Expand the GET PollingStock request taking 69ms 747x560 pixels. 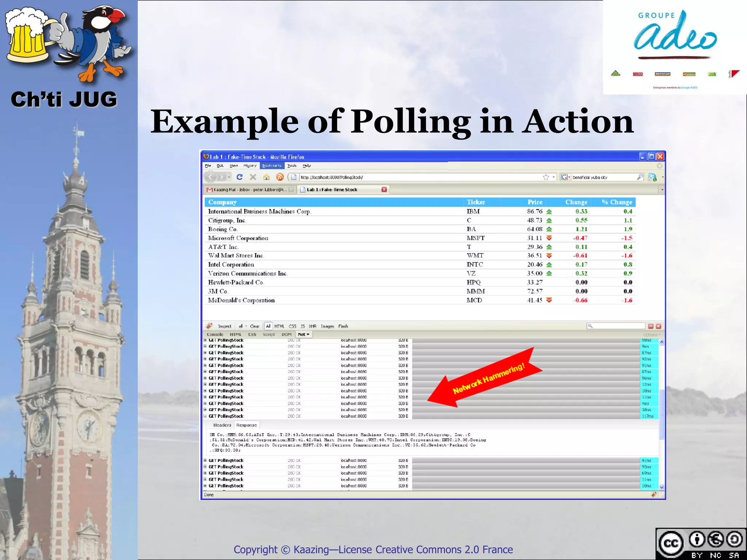click(x=205, y=473)
